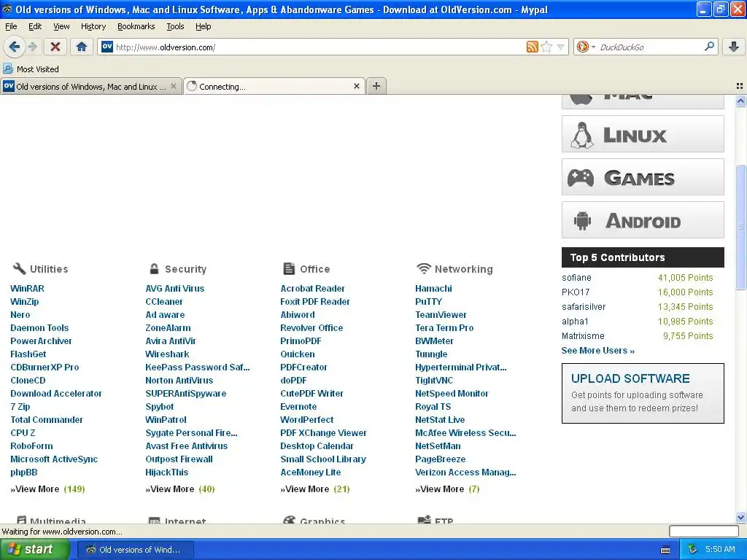Select Mypal taskbar window button
Viewport: 747px width, 560px height.
[x=136, y=550]
